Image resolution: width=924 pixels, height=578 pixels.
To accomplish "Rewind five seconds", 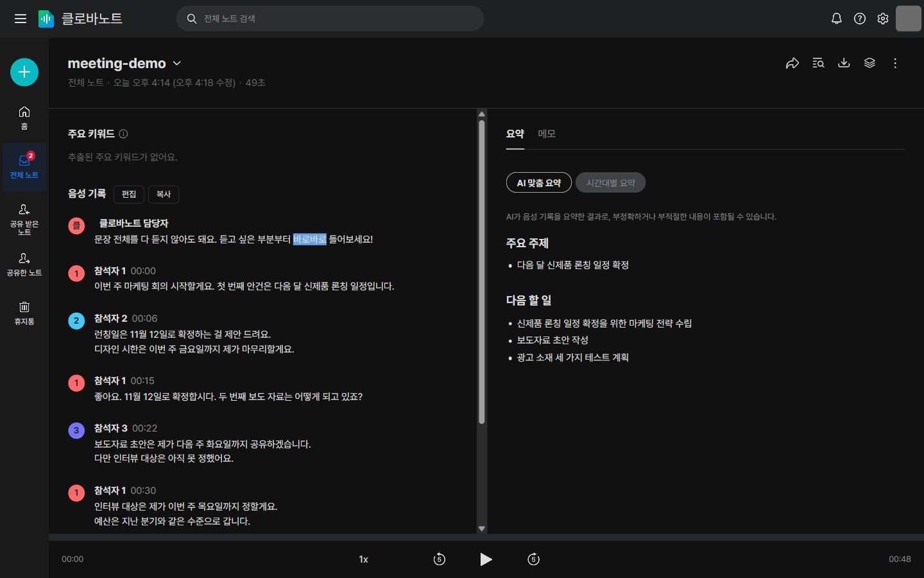I will [x=440, y=559].
